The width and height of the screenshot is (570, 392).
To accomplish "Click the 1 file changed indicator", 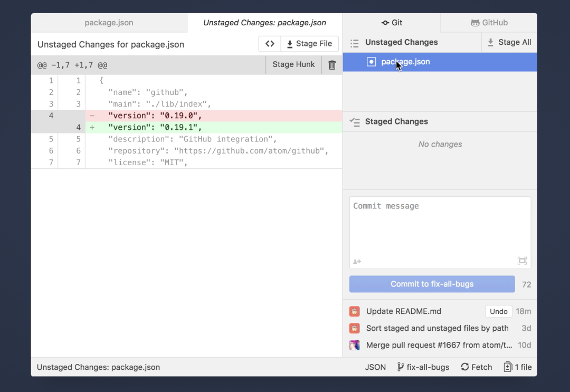I will 518,367.
